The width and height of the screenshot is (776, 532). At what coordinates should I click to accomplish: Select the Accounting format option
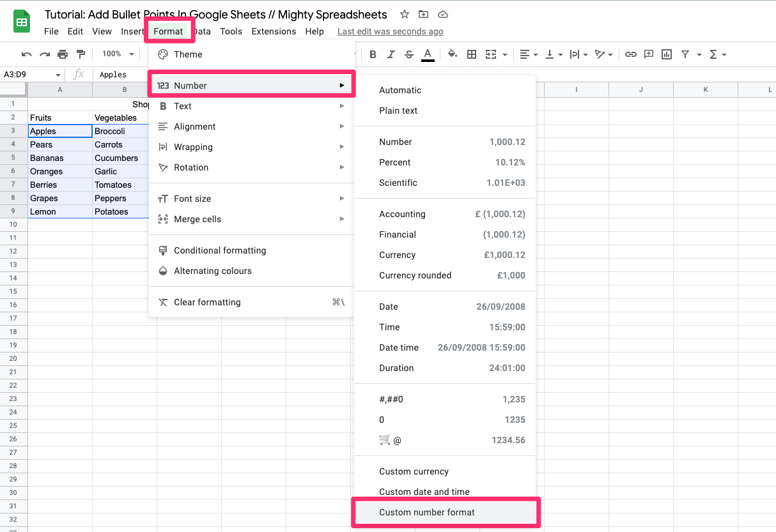tap(446, 214)
